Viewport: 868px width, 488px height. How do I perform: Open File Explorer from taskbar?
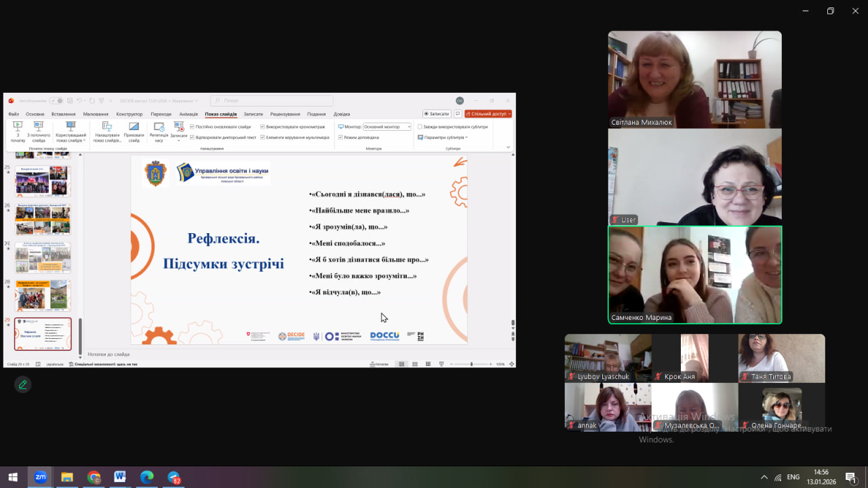pyautogui.click(x=67, y=477)
